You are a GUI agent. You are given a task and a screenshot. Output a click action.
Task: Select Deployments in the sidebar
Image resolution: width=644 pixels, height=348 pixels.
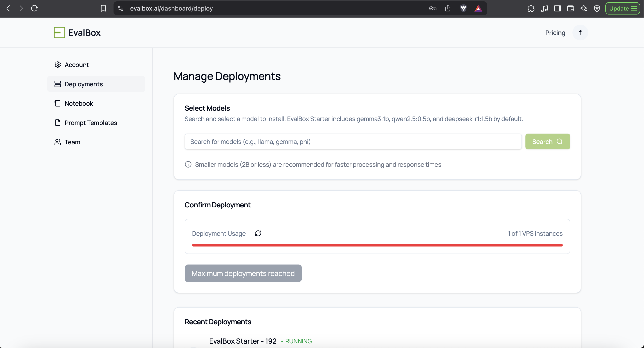(x=96, y=84)
